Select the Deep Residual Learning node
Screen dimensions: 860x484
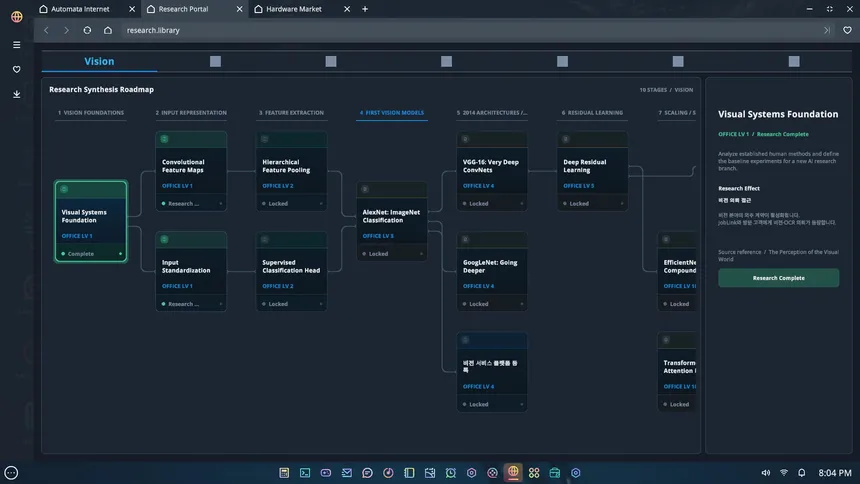[x=592, y=171]
